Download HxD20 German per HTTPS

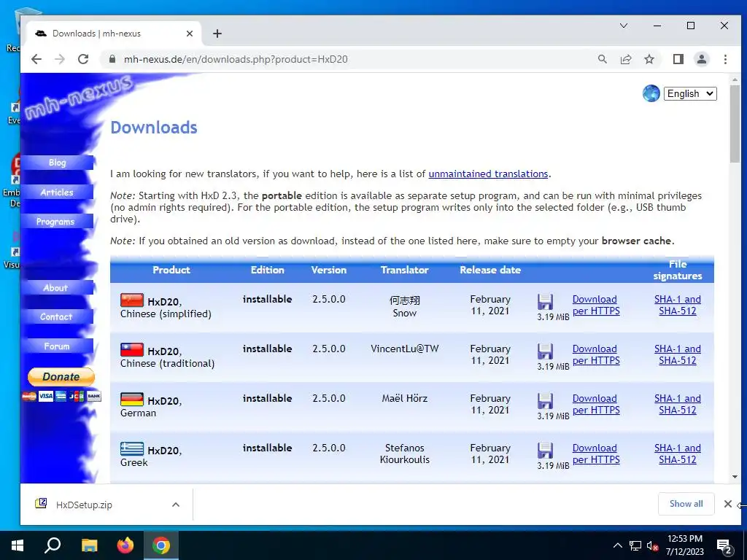click(x=595, y=404)
